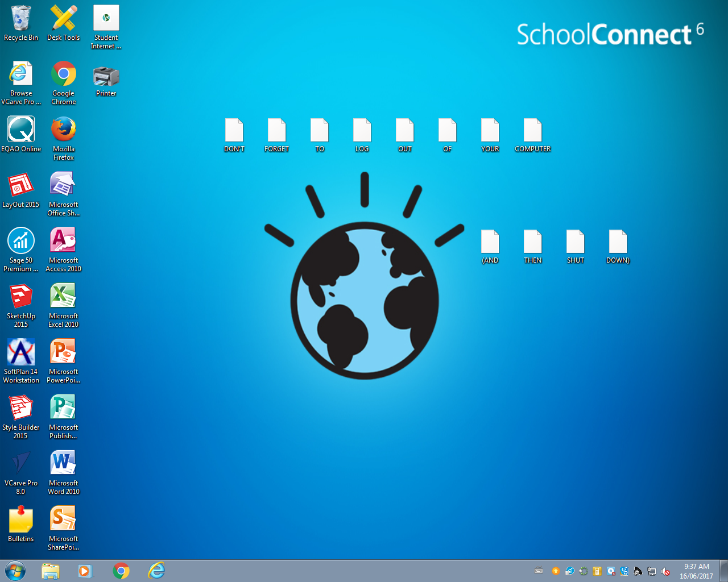
Task: Select Microsoft Access 2010 icon
Action: tap(64, 250)
